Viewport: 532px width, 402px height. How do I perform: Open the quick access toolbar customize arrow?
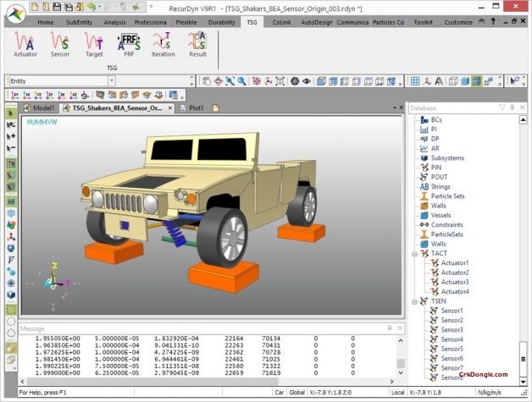coord(151,7)
